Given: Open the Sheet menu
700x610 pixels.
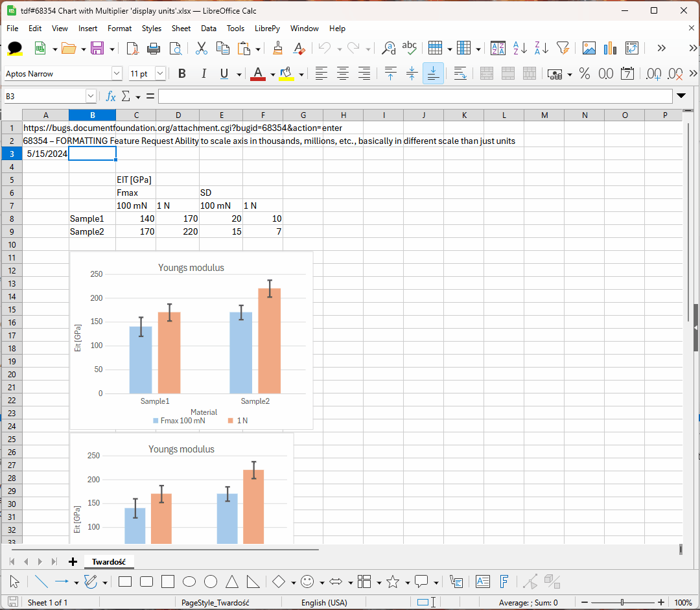Looking at the screenshot, I should click(x=181, y=28).
